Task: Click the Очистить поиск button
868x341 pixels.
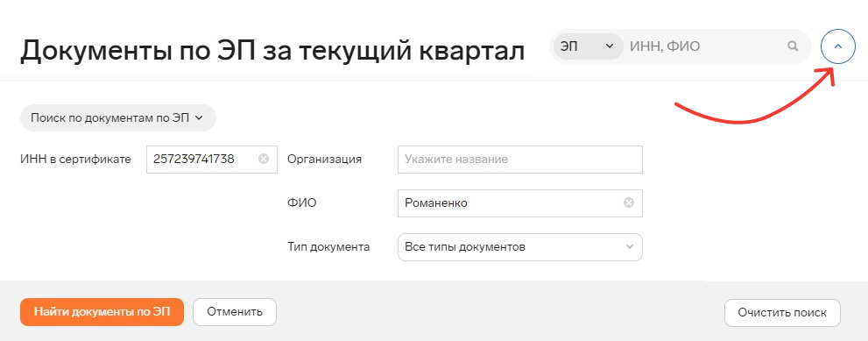Action: tap(782, 313)
